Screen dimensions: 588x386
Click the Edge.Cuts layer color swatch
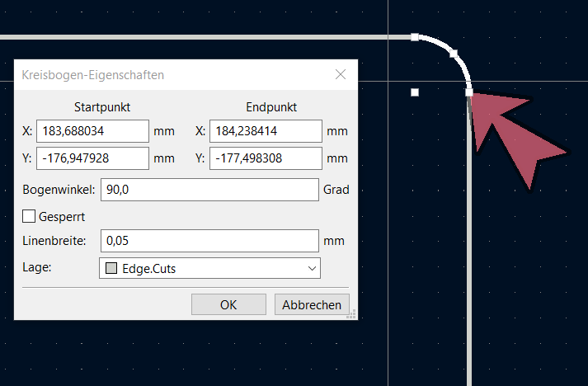point(111,268)
